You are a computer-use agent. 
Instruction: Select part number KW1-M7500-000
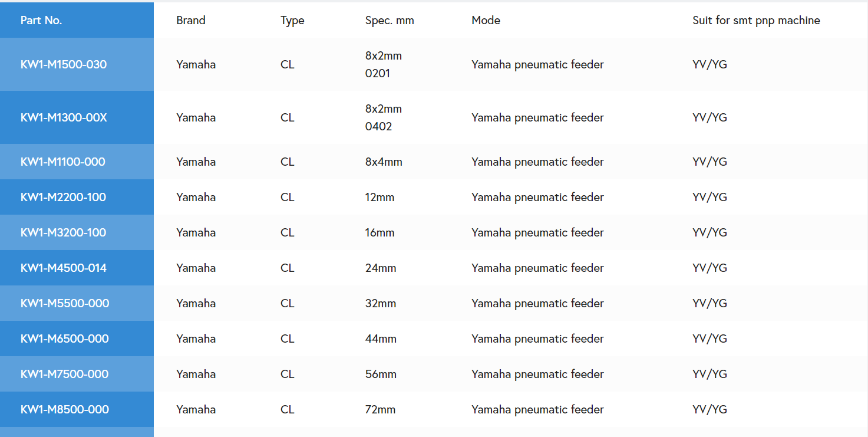click(x=64, y=374)
